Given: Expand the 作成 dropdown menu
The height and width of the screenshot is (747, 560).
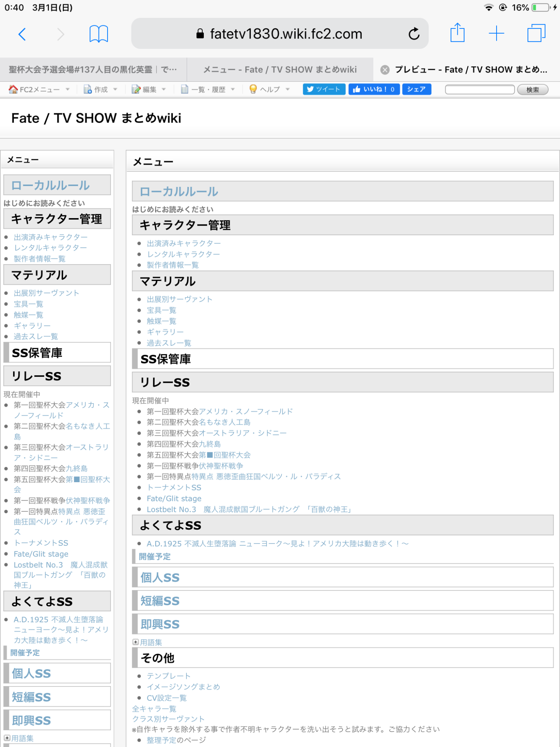Looking at the screenshot, I should (x=101, y=90).
